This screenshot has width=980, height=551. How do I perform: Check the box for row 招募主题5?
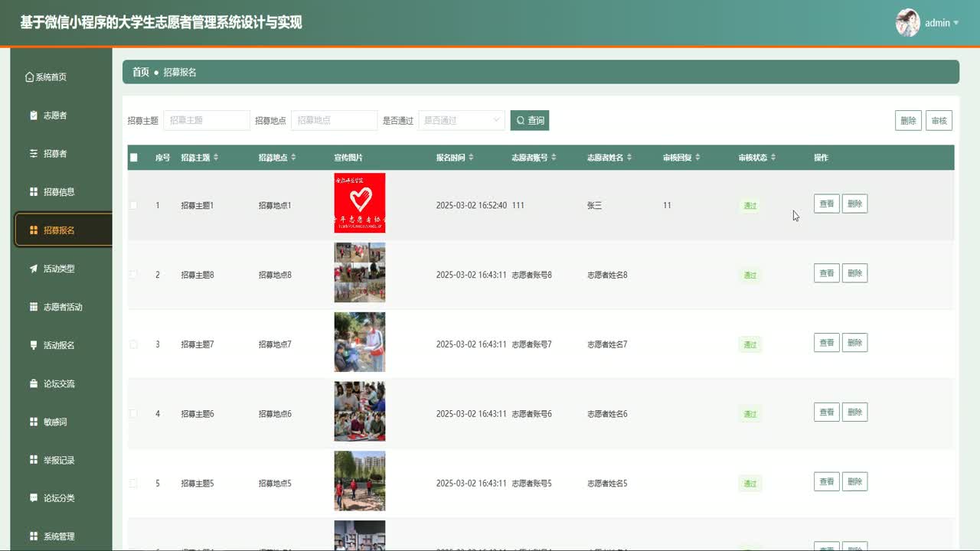point(134,484)
